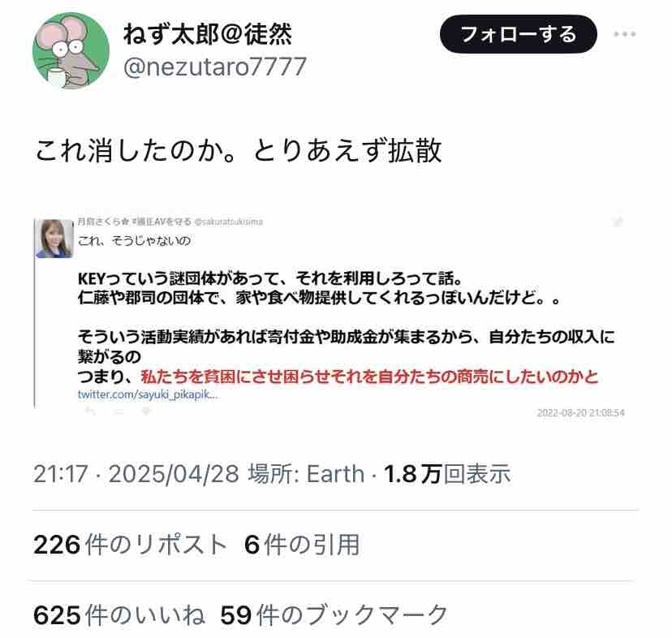Open display name ねず太郎@徒然 profile

tap(208, 34)
